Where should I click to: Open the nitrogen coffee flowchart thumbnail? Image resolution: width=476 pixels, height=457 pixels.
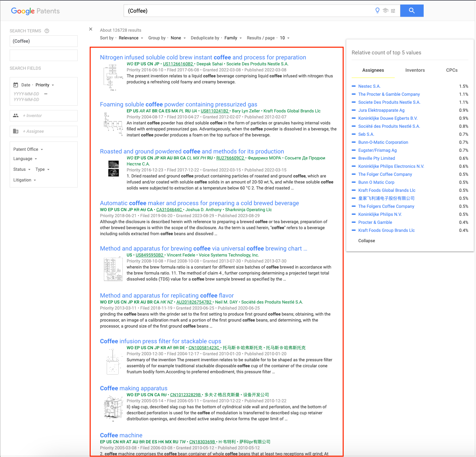click(113, 77)
